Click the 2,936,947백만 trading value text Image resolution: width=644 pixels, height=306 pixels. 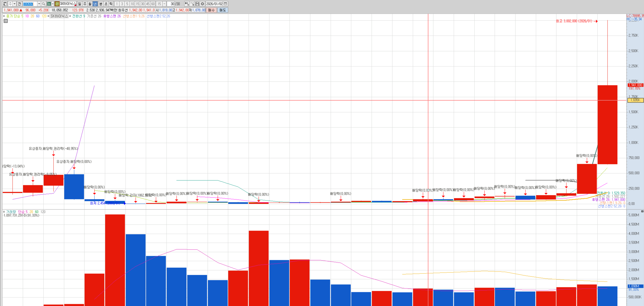106,10
